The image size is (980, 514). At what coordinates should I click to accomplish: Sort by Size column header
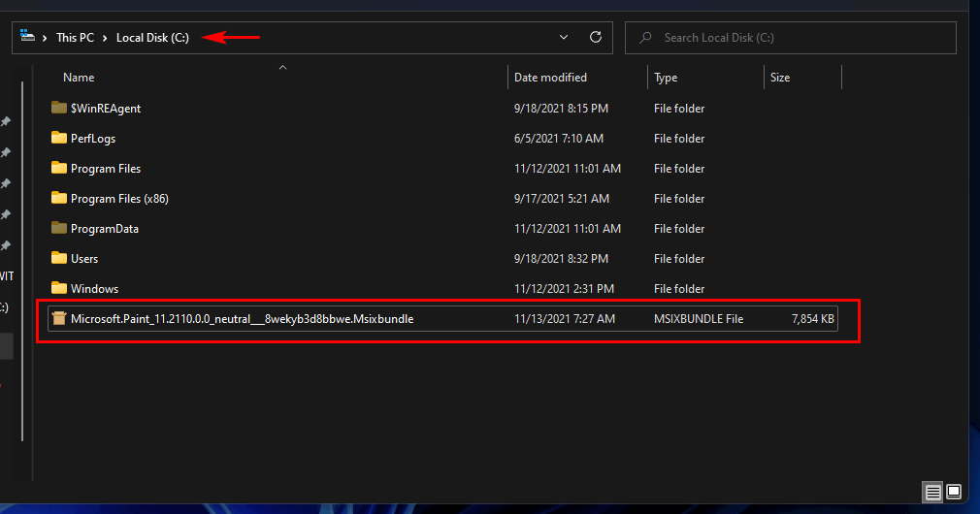[x=780, y=78]
